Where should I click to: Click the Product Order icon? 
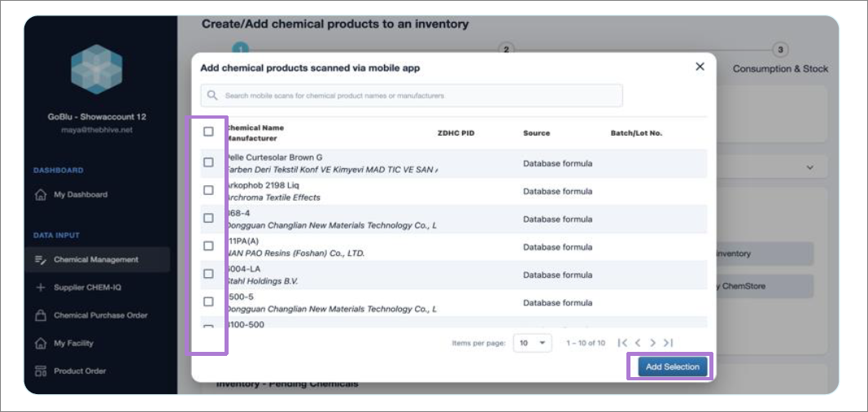pos(41,371)
